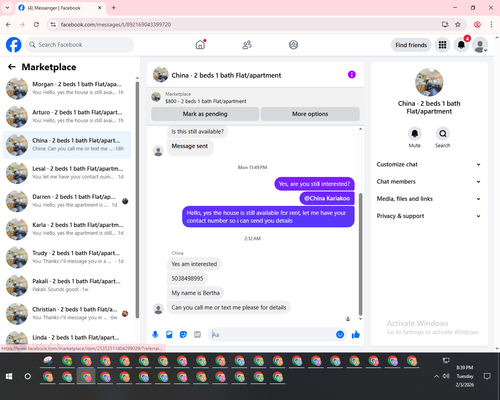Open Morgan conversation in list
Image resolution: width=500 pixels, height=400 pixels.
coord(67,88)
